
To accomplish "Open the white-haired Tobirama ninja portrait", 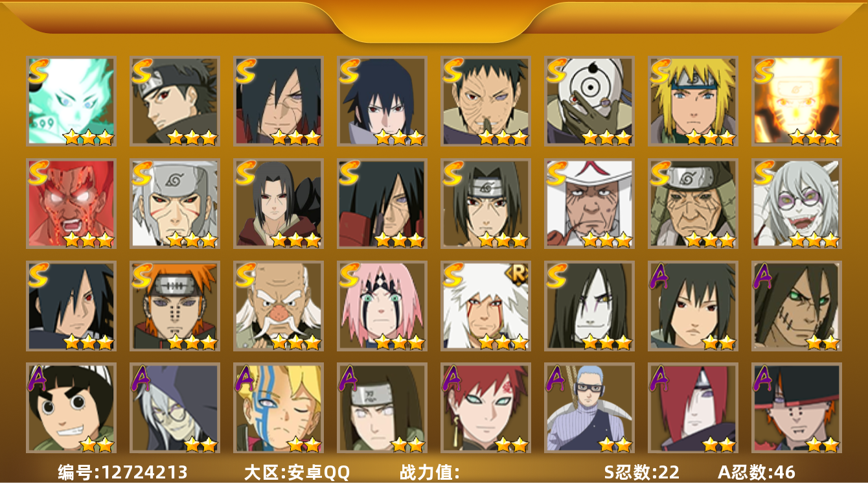I will pyautogui.click(x=174, y=204).
